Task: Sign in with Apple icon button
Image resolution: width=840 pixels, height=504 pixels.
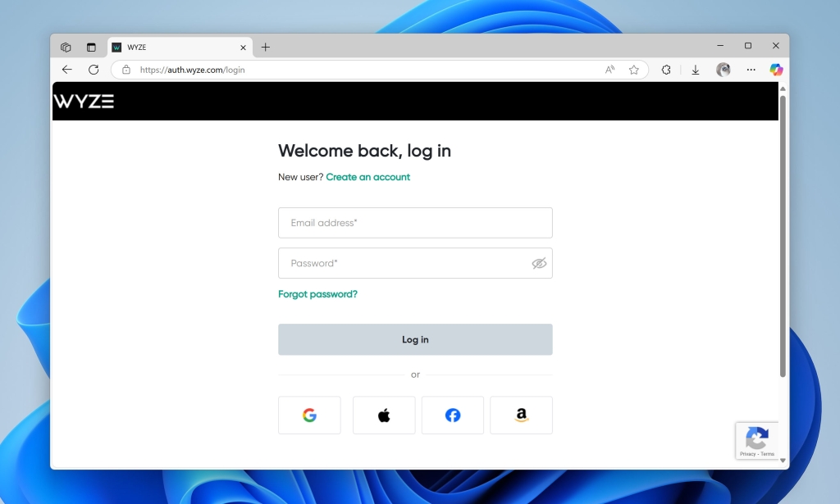Action: 384,415
